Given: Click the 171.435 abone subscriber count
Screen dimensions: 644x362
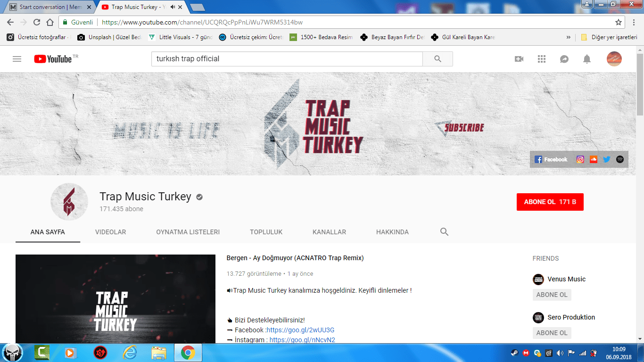Looking at the screenshot, I should [121, 209].
